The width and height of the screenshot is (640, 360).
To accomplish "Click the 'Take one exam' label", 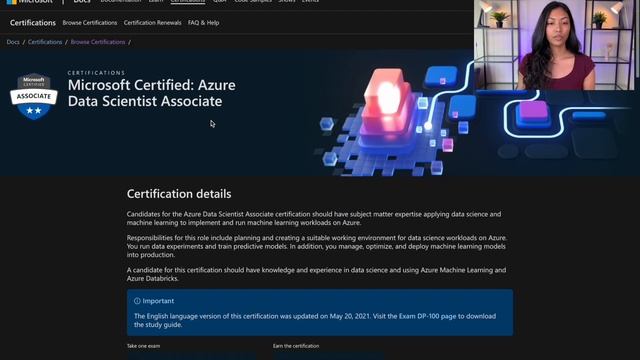I will point(143,346).
